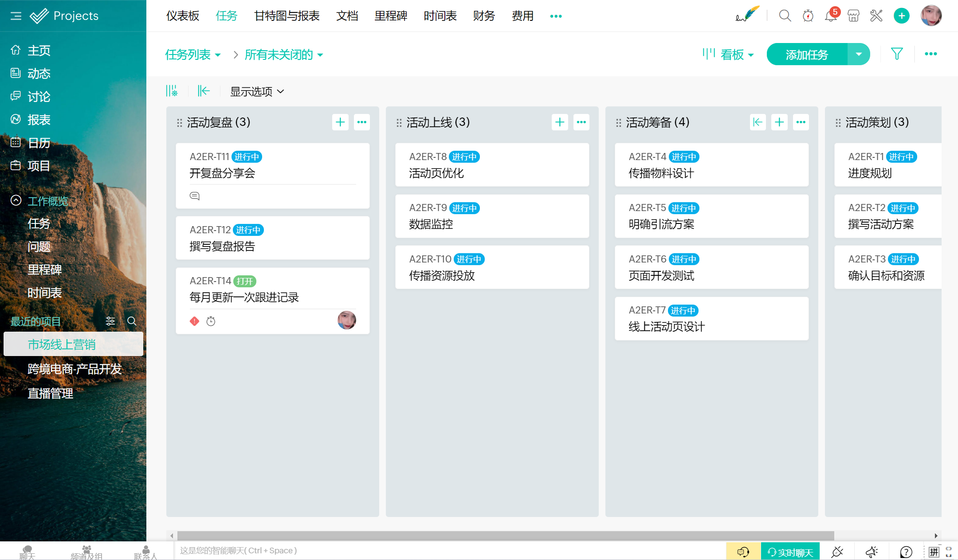Click the 添加任务 button
958x560 pixels.
click(807, 55)
